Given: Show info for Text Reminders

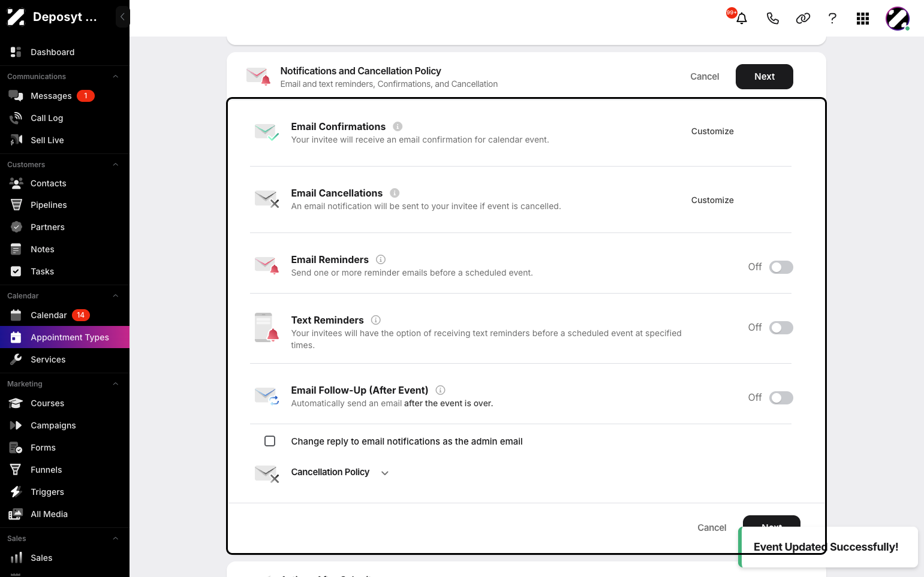Looking at the screenshot, I should [x=376, y=320].
